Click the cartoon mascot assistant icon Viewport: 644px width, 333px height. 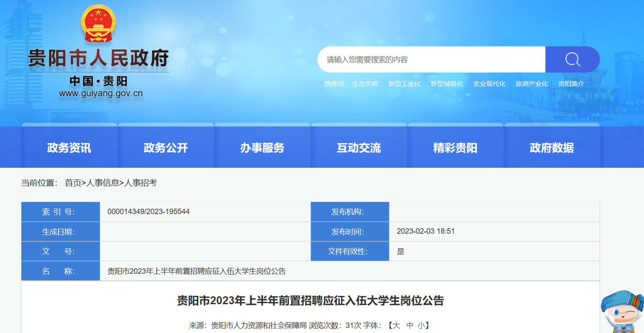coord(622,312)
